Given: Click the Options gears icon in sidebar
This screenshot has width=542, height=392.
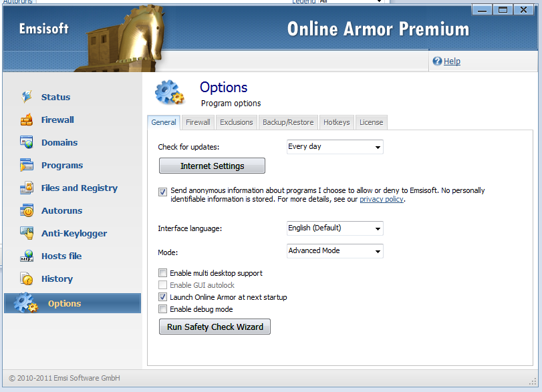Looking at the screenshot, I should pos(26,303).
